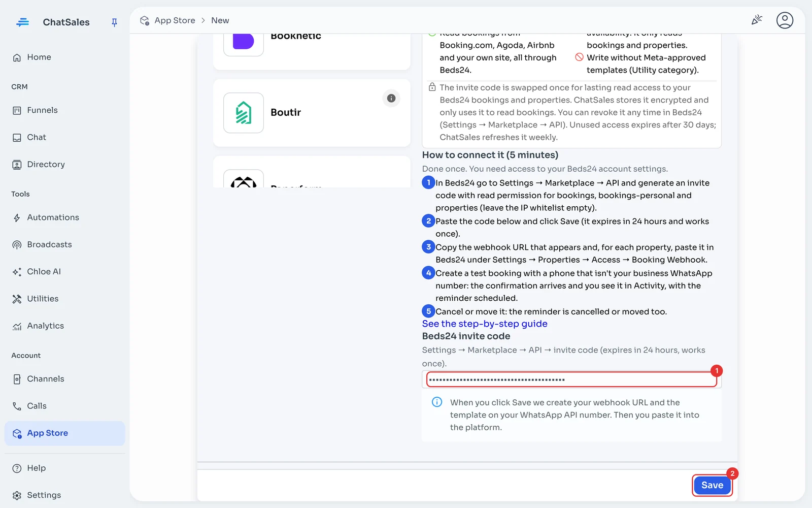
Task: Click the CRM section label
Action: click(20, 87)
